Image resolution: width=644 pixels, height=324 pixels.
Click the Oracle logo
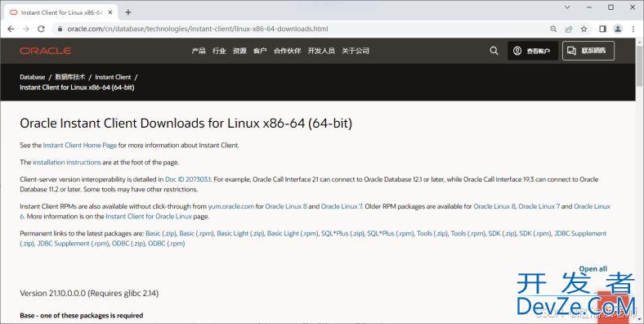pyautogui.click(x=45, y=51)
